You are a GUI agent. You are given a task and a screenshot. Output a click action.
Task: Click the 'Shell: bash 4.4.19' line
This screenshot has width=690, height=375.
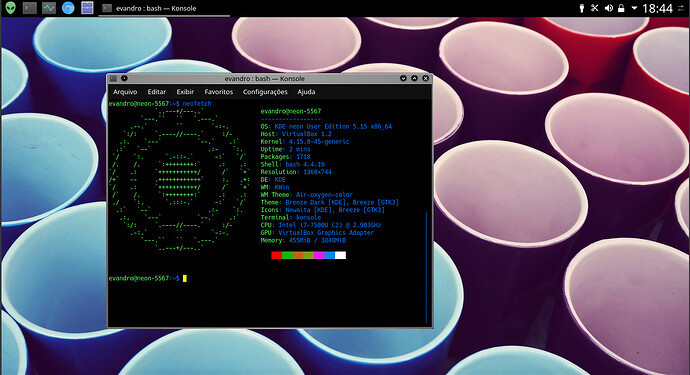coord(293,164)
